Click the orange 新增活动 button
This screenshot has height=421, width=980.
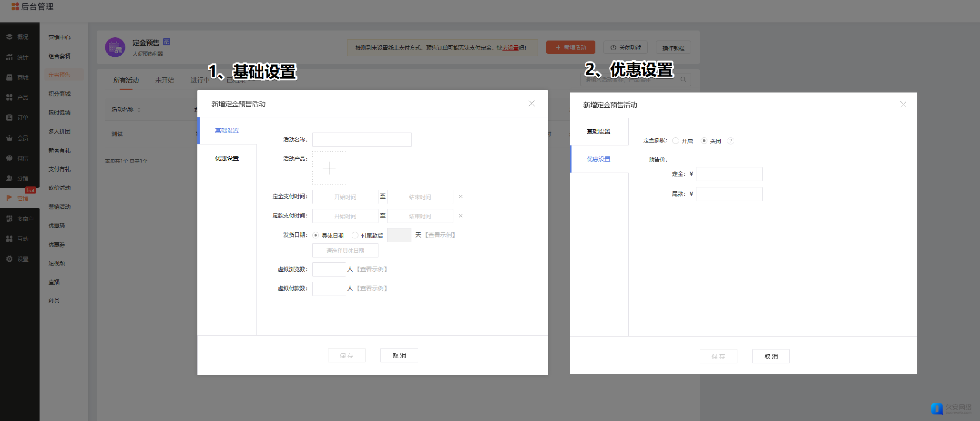coord(571,47)
